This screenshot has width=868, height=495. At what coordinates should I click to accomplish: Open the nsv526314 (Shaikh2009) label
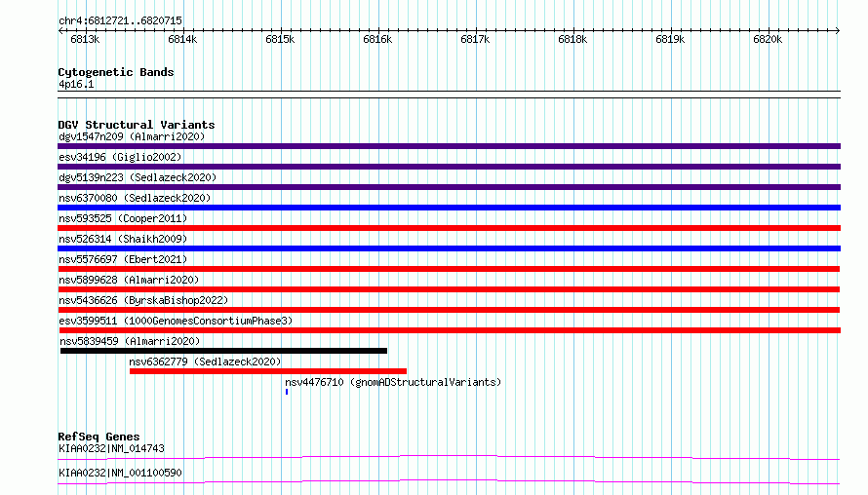[123, 239]
